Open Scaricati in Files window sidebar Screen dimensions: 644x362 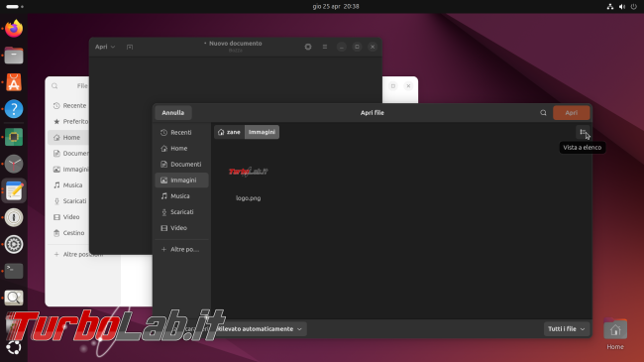click(68, 201)
